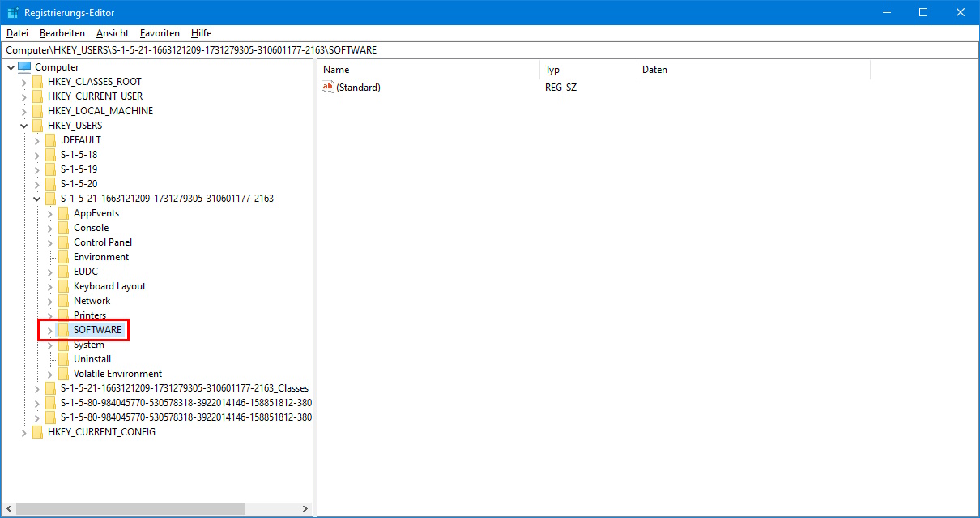Collapse the S-1-5-21-...-2163 user key
This screenshot has height=518, width=980.
pos(37,199)
